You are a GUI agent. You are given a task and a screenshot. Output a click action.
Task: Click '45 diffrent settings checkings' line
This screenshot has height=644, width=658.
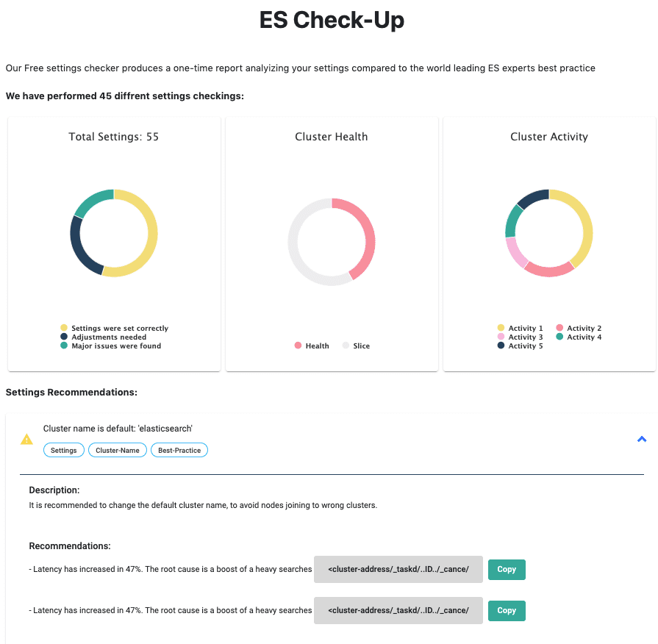[125, 96]
